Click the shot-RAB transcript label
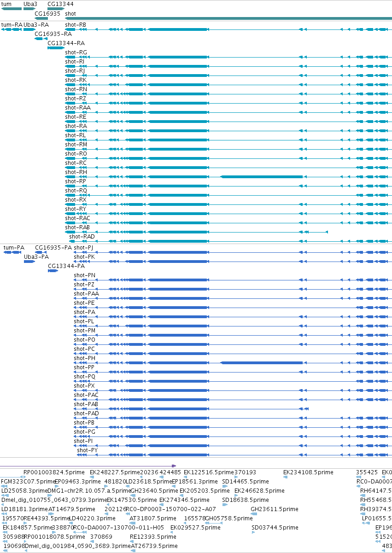This screenshot has width=392, height=553. click(x=77, y=227)
